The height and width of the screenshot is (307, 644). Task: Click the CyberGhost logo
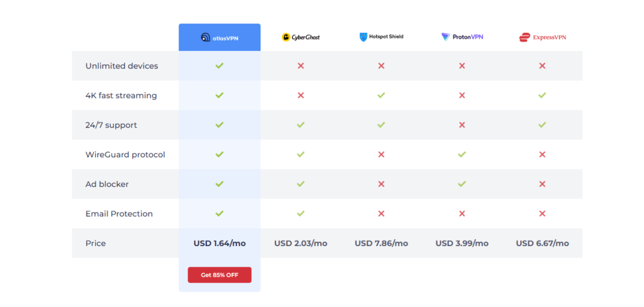[x=301, y=37]
